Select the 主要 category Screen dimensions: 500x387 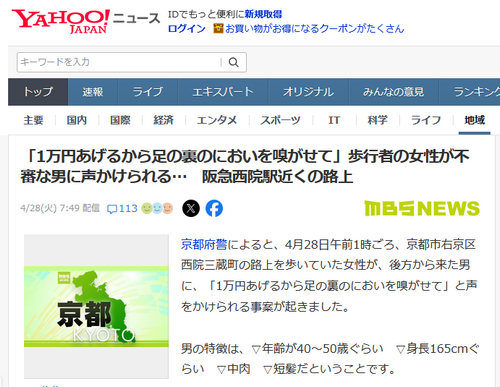point(33,120)
